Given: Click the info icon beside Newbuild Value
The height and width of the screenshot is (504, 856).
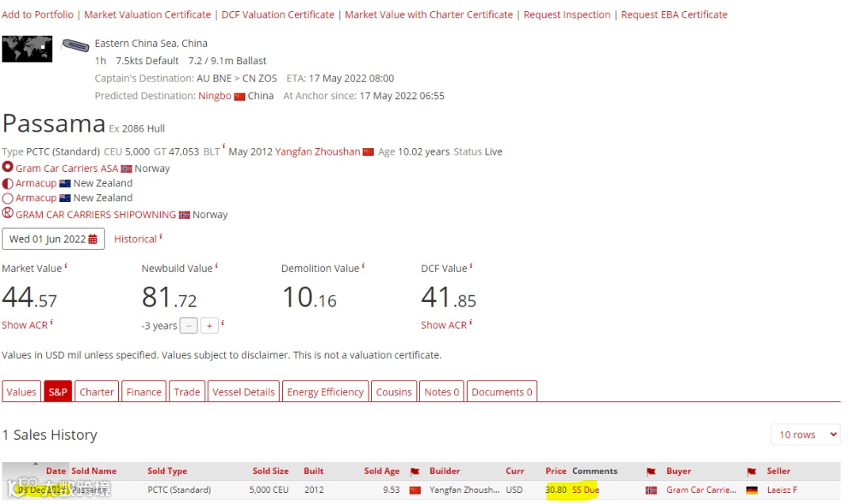Looking at the screenshot, I should coord(216,266).
